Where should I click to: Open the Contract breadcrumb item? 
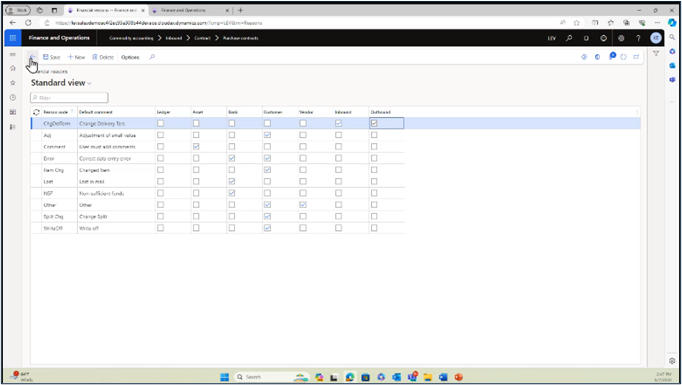pyautogui.click(x=202, y=38)
